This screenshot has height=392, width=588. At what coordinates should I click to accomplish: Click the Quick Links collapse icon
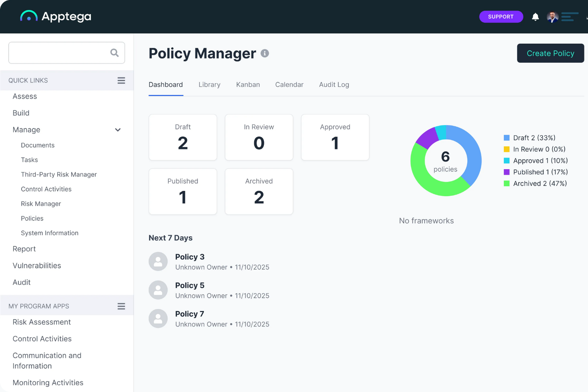[121, 80]
